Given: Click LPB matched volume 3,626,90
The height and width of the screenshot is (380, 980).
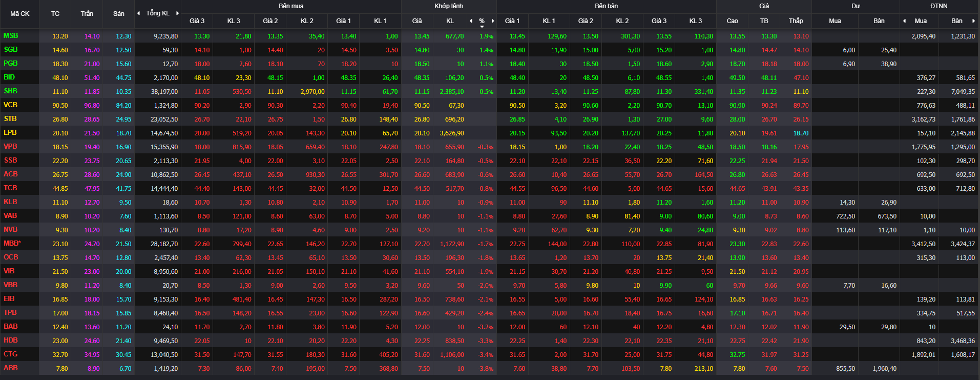Looking at the screenshot, I should pos(452,133).
